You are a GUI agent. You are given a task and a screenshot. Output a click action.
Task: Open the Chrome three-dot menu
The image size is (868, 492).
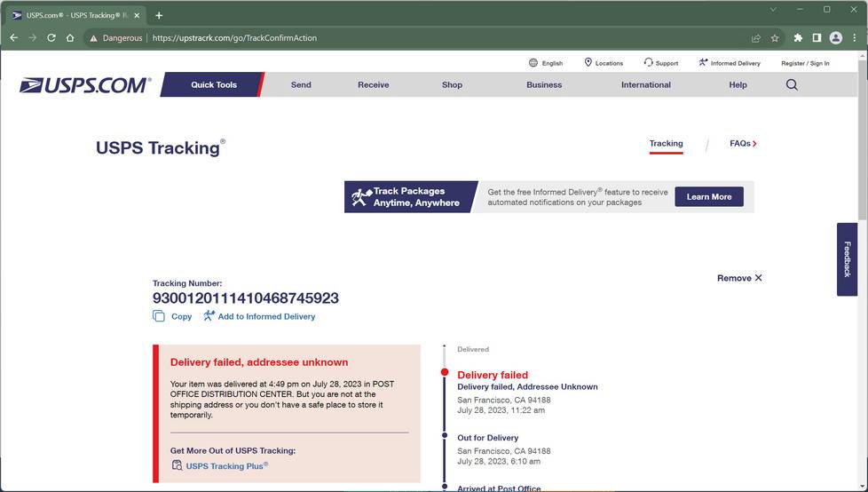[855, 37]
